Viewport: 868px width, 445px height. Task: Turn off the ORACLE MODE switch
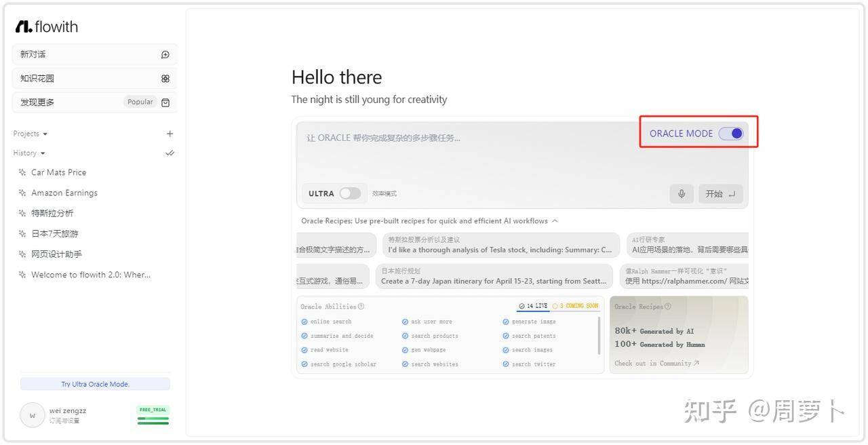coord(731,134)
